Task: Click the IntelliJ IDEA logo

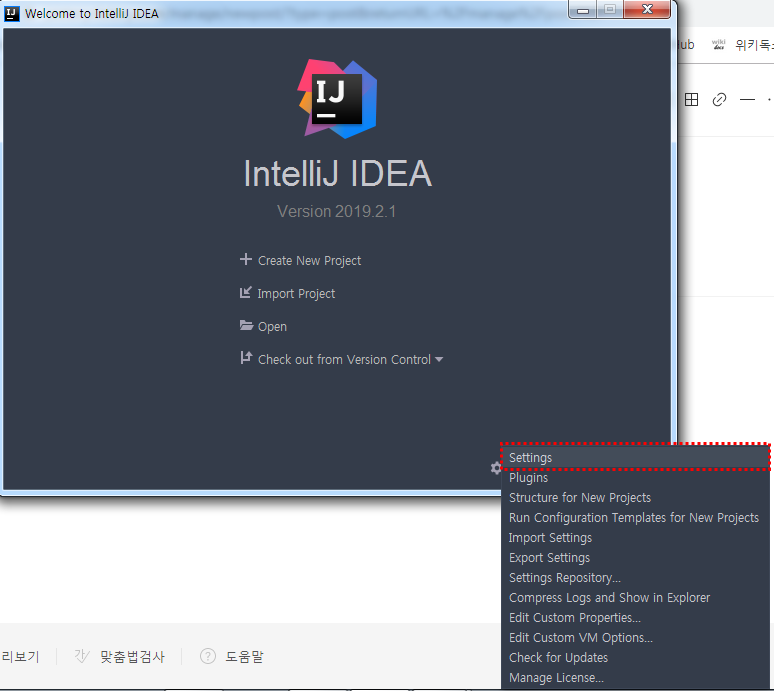Action: pyautogui.click(x=337, y=99)
